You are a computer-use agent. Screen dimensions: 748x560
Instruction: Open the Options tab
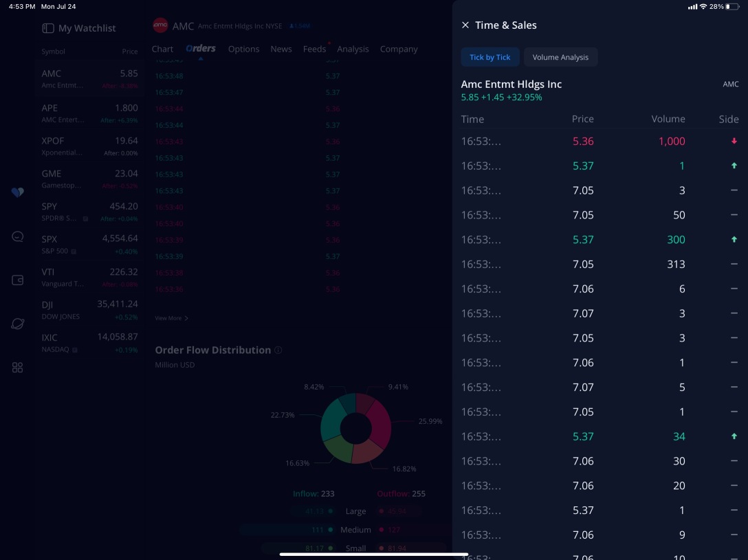tap(243, 49)
